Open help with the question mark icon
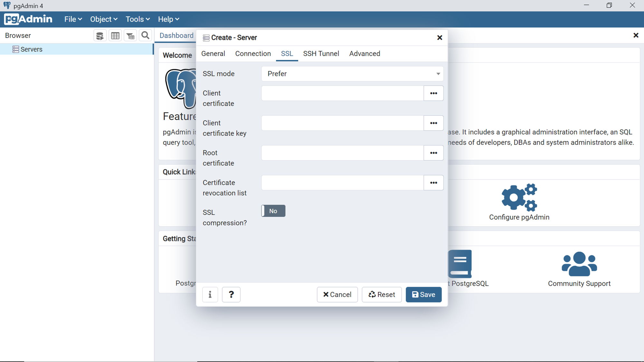 [x=231, y=294]
